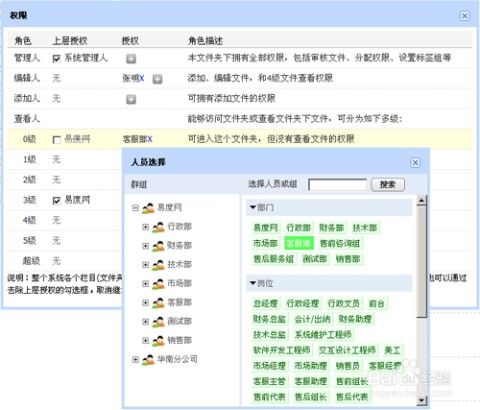Click the 市场部 group icon in tree

coord(159,284)
